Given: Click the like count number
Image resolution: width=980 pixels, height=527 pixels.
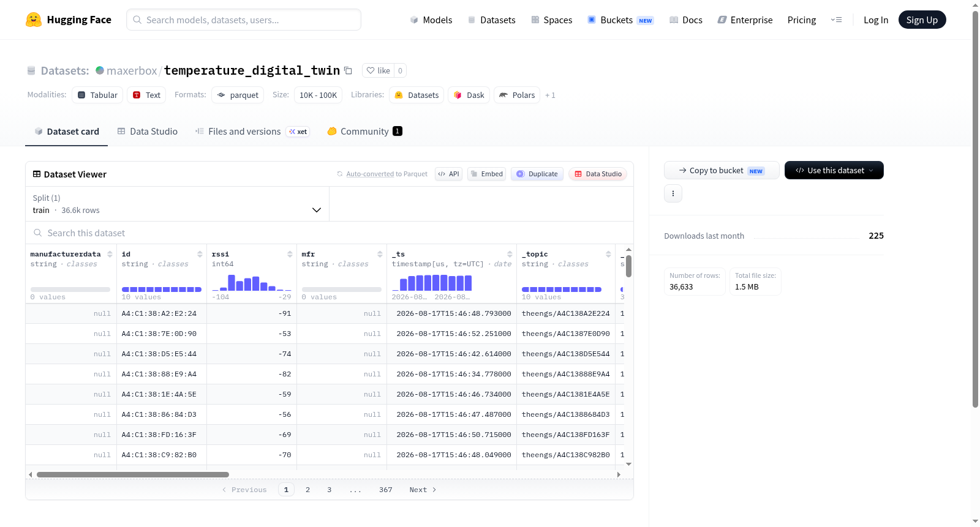Looking at the screenshot, I should click(x=400, y=70).
